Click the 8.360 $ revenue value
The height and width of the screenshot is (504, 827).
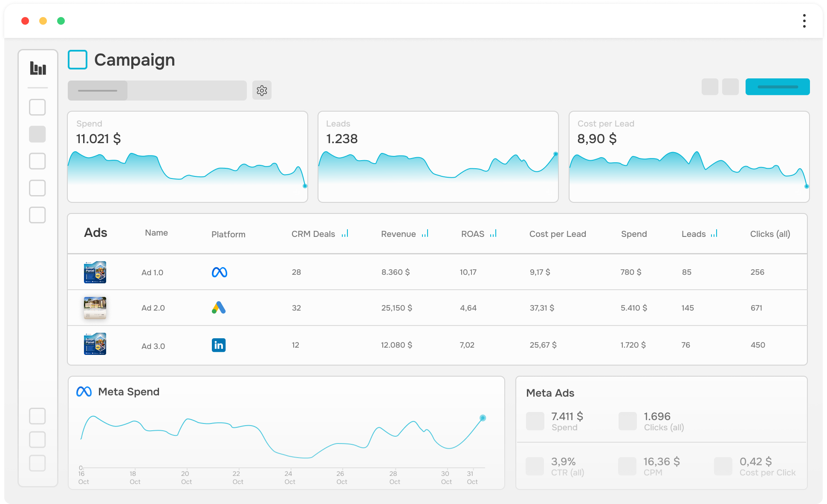point(396,272)
